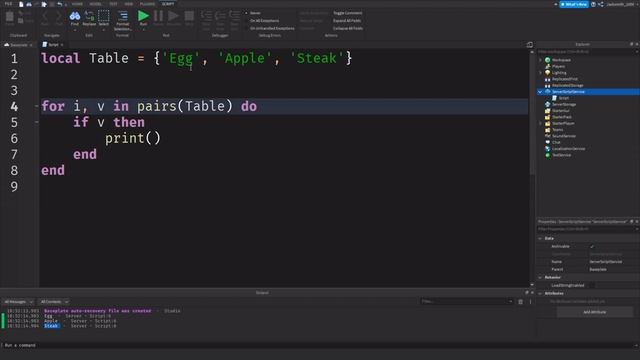Select LocalizationService in Explorer
Image resolution: width=640 pixels, height=360 pixels.
(569, 149)
